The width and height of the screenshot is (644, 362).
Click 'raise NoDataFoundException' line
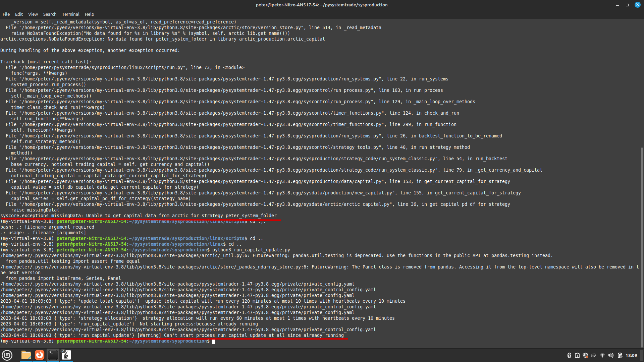(x=151, y=33)
